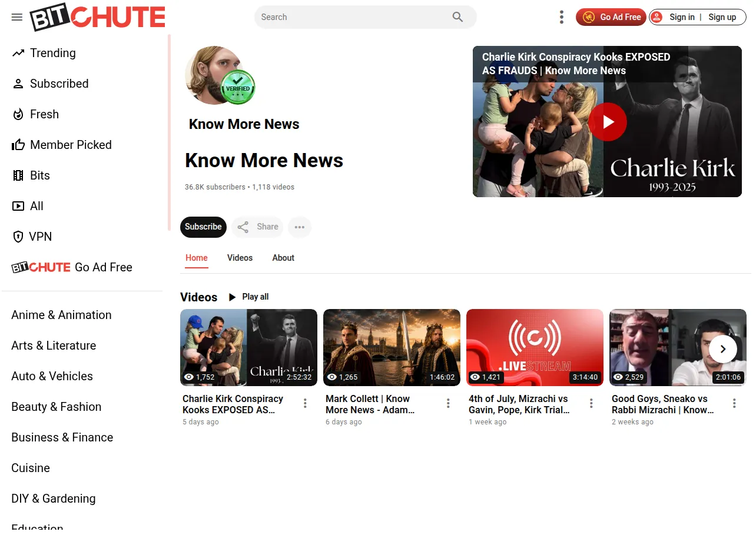Click the Member Picked thumbs-up icon

coord(18,145)
